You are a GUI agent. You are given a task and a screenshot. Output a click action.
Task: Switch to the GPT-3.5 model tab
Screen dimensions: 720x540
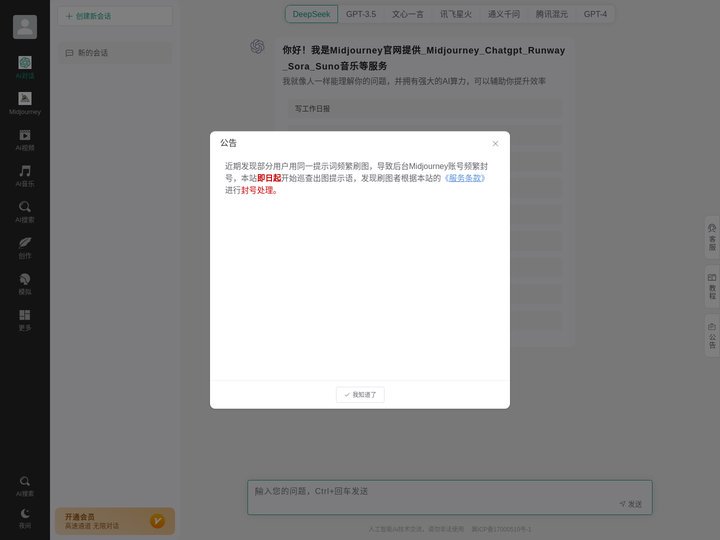361,14
